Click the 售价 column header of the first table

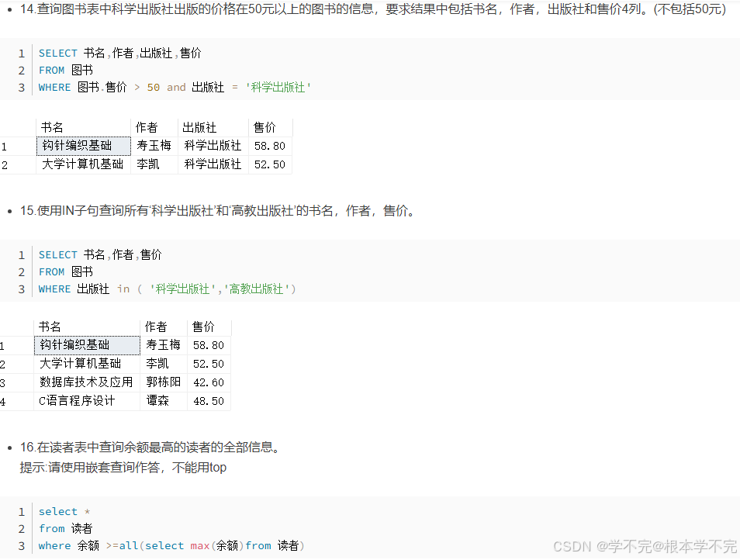coord(263,126)
